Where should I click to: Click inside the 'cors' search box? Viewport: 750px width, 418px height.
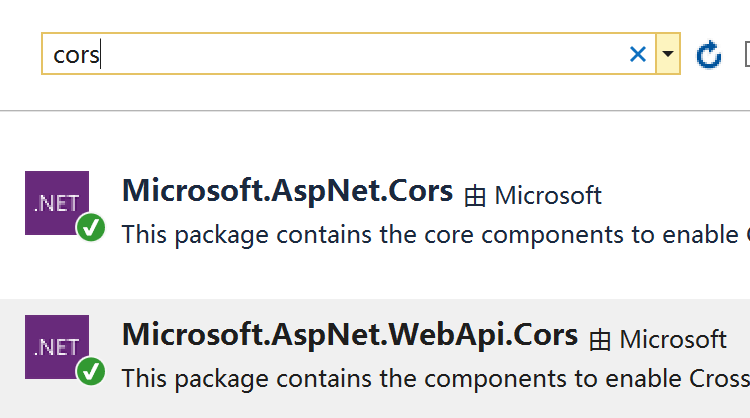pyautogui.click(x=348, y=54)
